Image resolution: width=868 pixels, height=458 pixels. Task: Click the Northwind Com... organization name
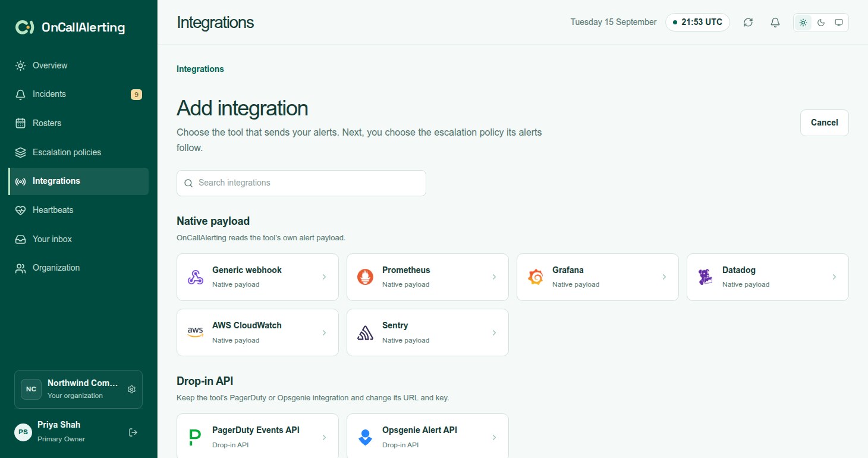(83, 384)
